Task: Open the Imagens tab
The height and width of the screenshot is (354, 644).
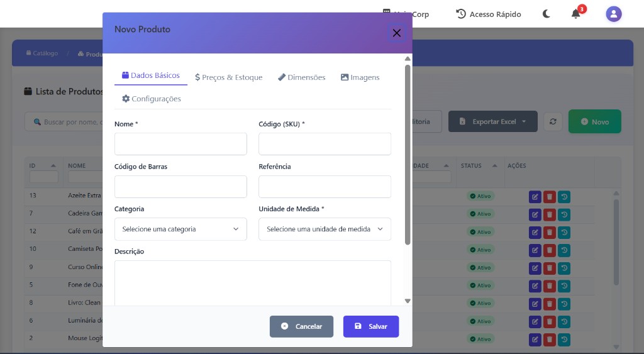Action: pyautogui.click(x=360, y=77)
